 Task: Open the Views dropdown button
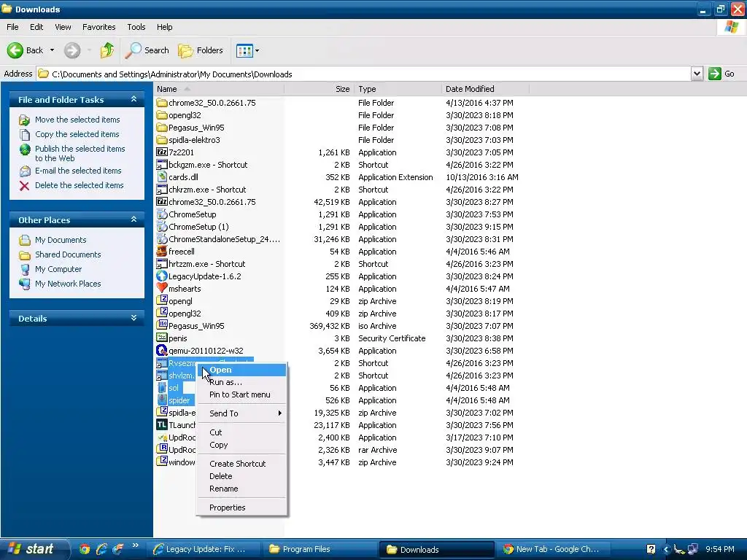pyautogui.click(x=248, y=50)
